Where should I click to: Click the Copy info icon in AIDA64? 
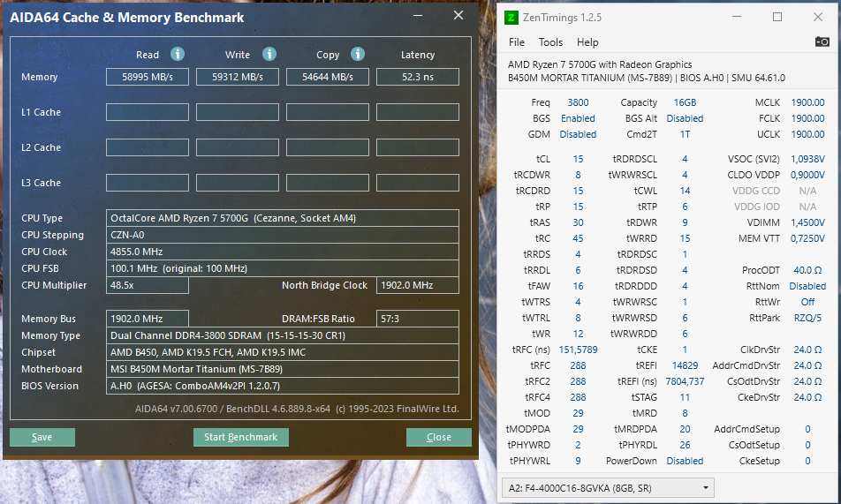[358, 54]
